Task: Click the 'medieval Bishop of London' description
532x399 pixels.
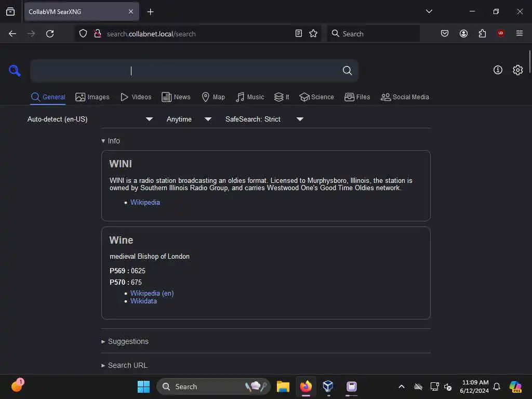Action: (x=150, y=257)
